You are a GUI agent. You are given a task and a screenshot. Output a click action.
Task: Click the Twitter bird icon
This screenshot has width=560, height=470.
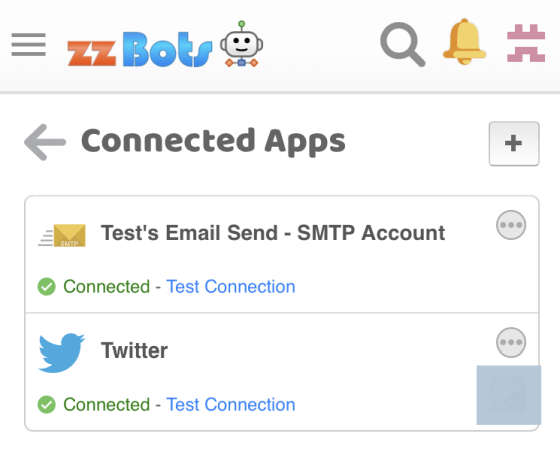[61, 352]
